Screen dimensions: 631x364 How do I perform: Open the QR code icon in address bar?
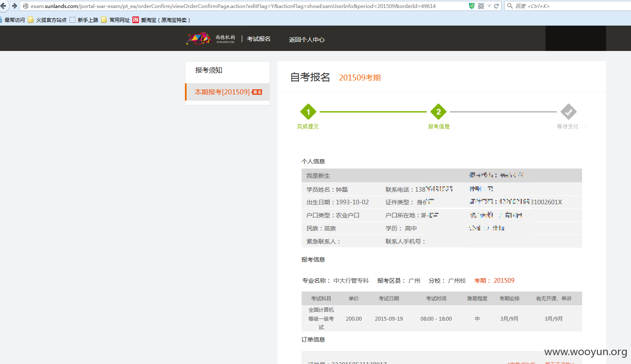pos(481,6)
